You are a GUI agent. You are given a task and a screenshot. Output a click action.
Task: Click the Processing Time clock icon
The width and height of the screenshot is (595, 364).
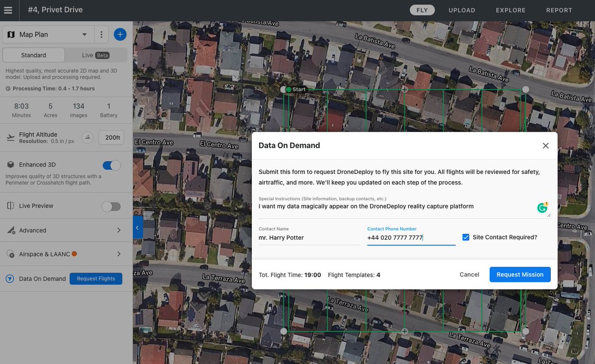[x=8, y=89]
